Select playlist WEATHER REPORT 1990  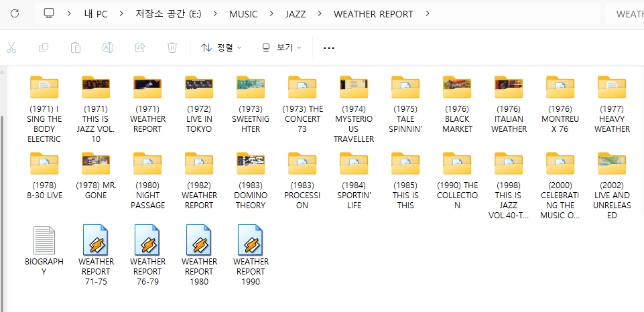pyautogui.click(x=251, y=255)
